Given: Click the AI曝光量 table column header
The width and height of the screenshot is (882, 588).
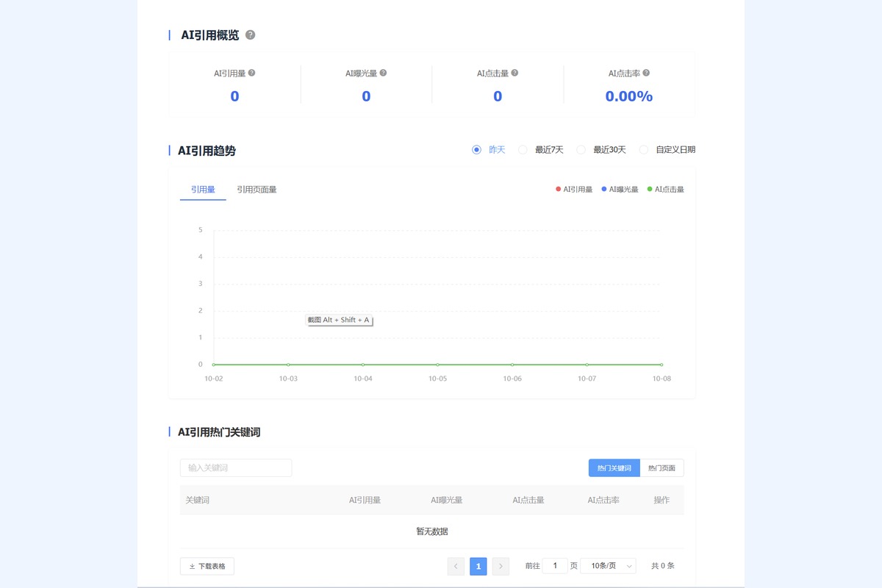Looking at the screenshot, I should (x=447, y=500).
